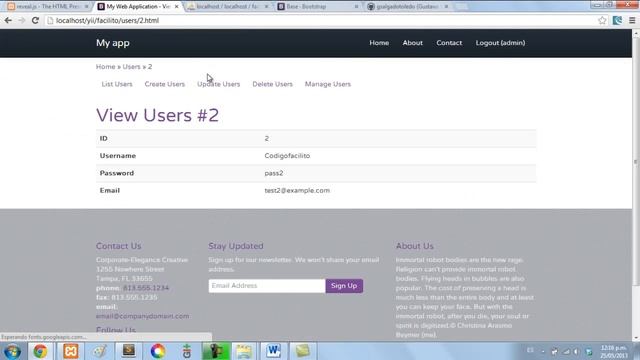
Task: Open the Manage Users menu link
Action: click(x=328, y=84)
